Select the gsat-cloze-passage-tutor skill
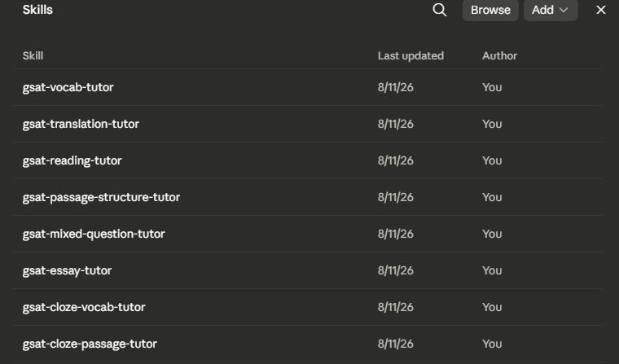Image resolution: width=619 pixels, height=364 pixels. click(x=308, y=344)
